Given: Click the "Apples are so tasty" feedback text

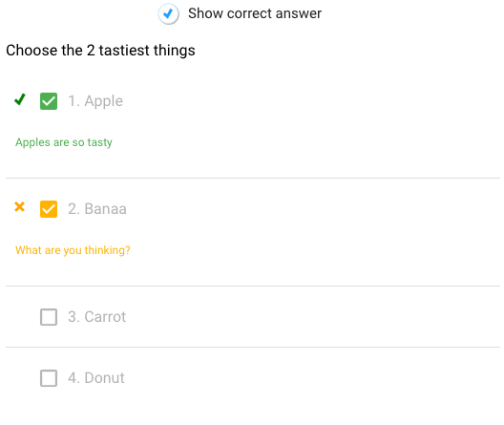Looking at the screenshot, I should point(64,142).
